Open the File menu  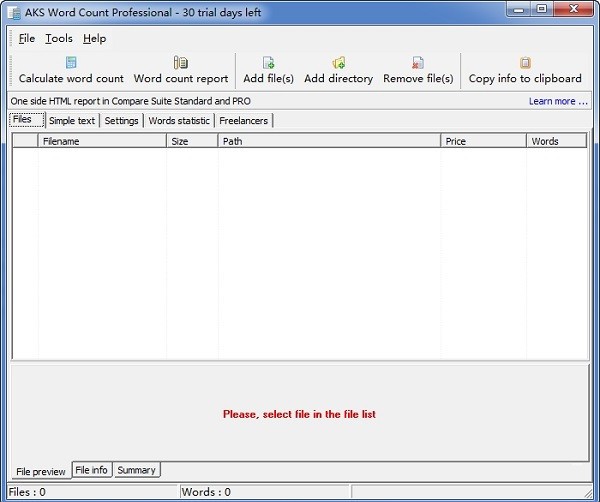coord(27,38)
